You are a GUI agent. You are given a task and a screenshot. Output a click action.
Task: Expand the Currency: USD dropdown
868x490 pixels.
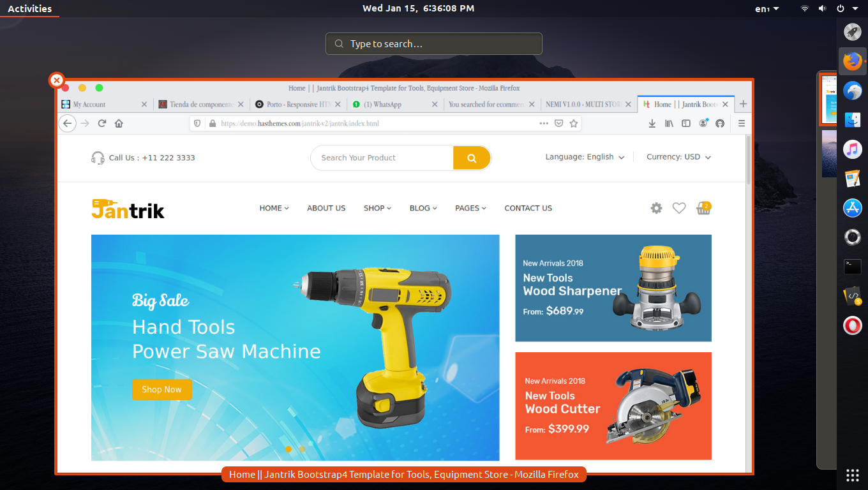click(x=678, y=157)
